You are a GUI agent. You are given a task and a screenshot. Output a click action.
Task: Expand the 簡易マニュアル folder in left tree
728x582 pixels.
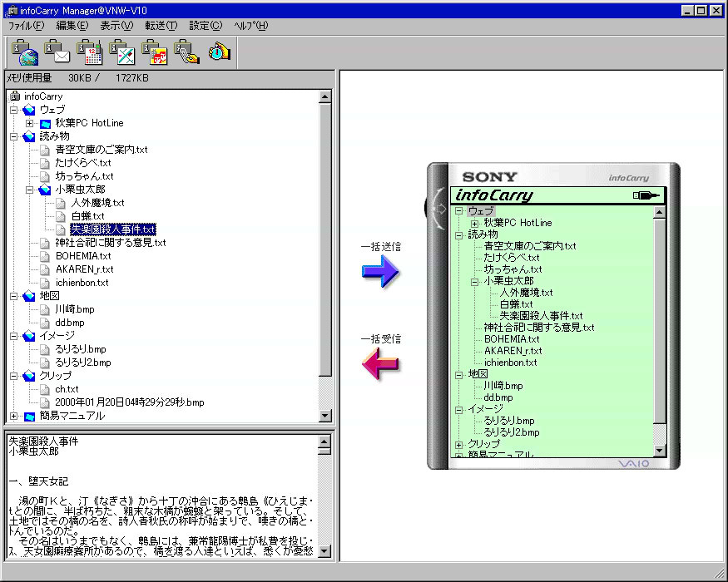(14, 416)
